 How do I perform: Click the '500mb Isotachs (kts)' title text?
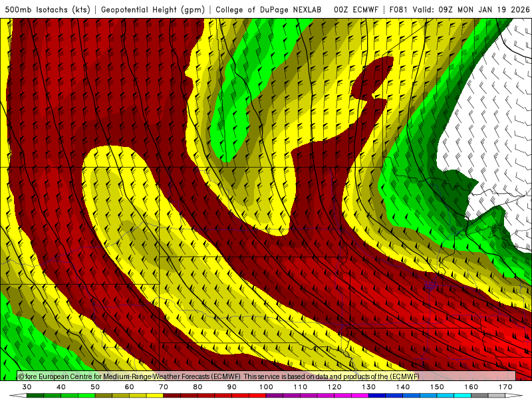[x=47, y=10]
